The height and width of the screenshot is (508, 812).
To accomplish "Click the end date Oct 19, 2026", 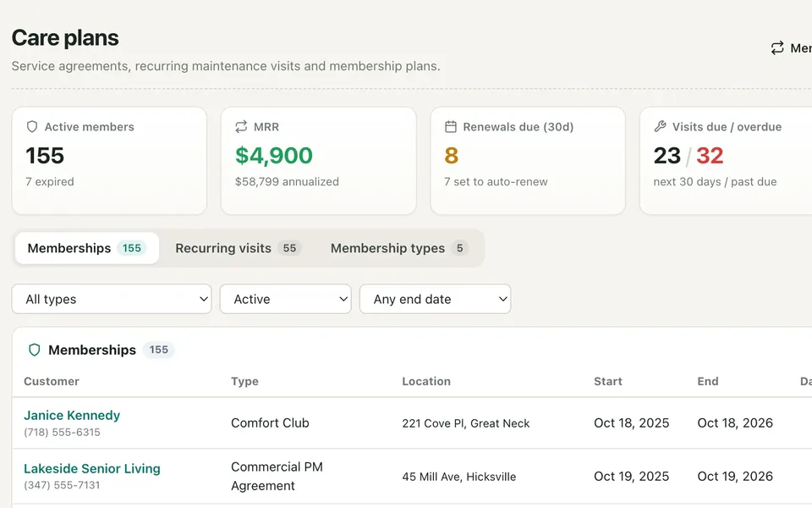I will (735, 477).
